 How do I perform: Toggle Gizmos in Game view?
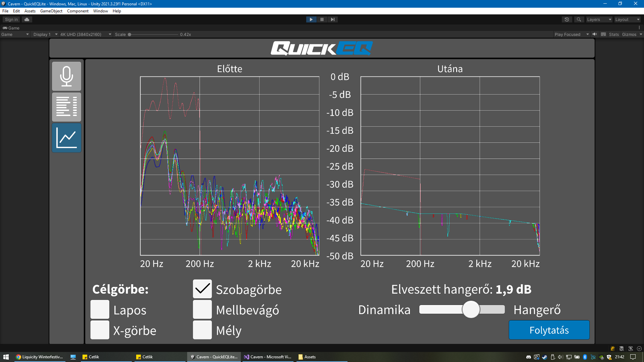click(x=629, y=34)
